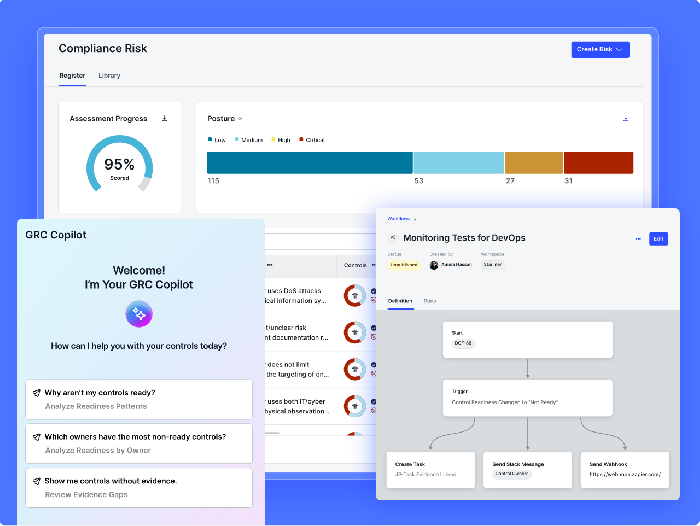Select Show me controls without evidence suggestion
Screen dimensions: 700x526
pyautogui.click(x=139, y=488)
